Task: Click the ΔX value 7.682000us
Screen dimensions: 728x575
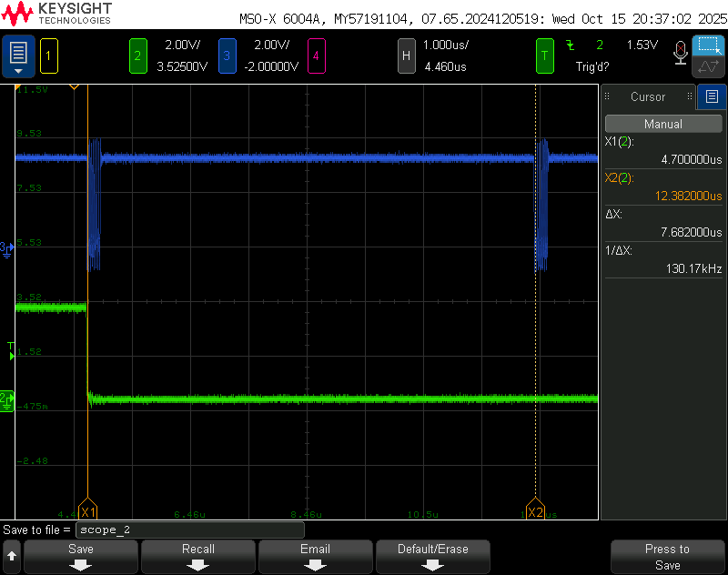Action: click(x=692, y=232)
